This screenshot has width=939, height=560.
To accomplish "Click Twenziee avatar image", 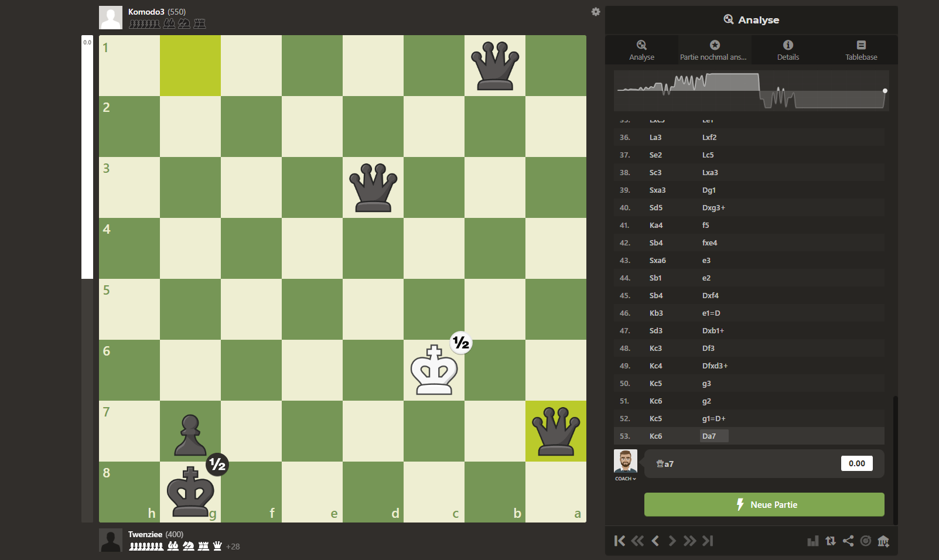I will tap(111, 540).
